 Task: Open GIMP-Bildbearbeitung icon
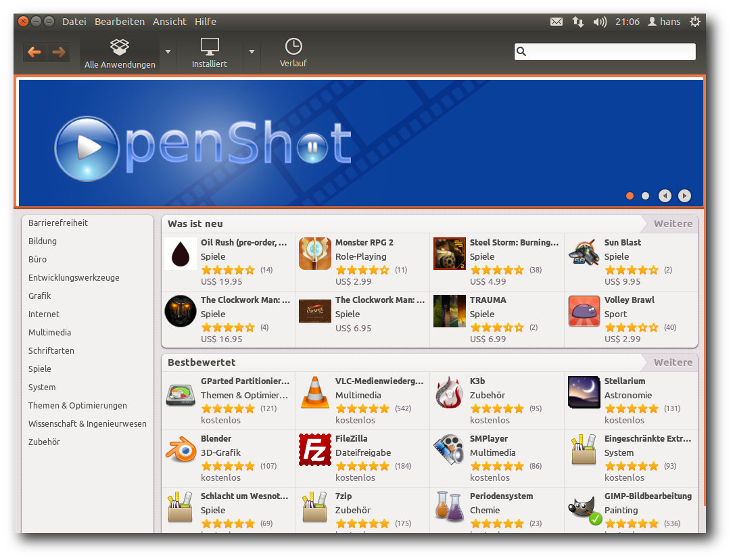click(x=584, y=509)
